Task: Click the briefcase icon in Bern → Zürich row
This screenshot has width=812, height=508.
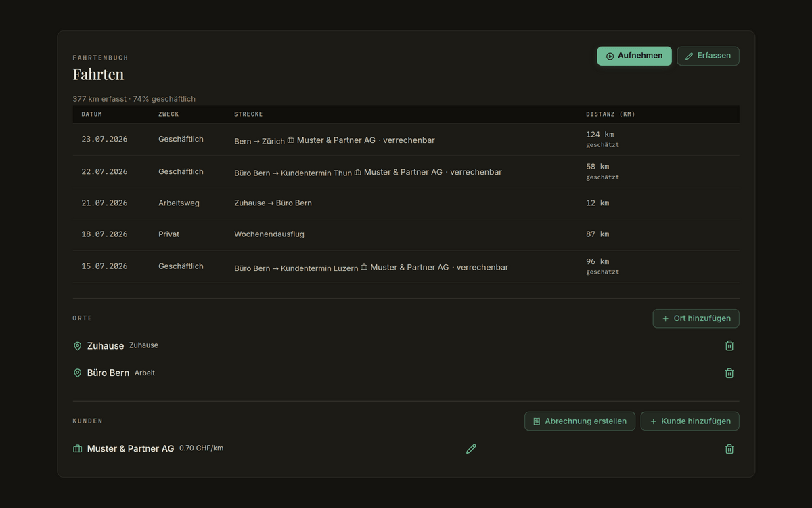Action: pos(291,140)
